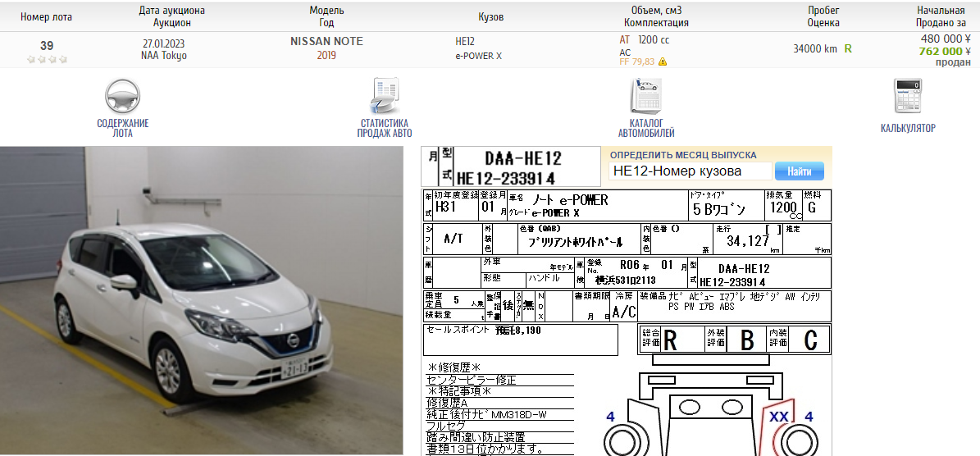Open the Статистика продаж авто chart icon

point(385,96)
